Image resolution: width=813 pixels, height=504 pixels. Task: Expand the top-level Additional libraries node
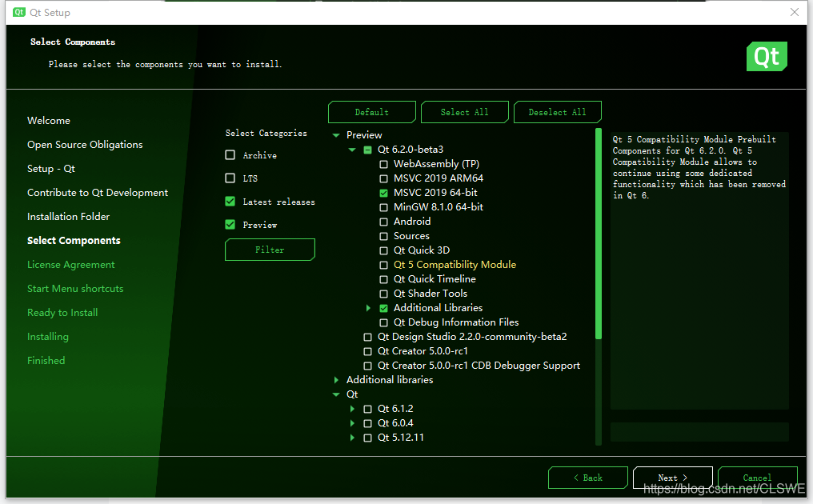(x=336, y=380)
